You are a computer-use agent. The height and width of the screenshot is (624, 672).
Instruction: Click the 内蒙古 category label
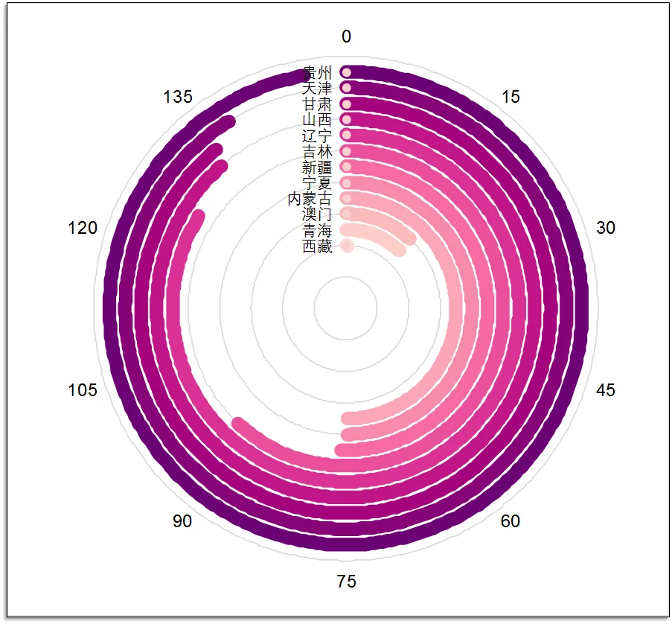(x=310, y=199)
